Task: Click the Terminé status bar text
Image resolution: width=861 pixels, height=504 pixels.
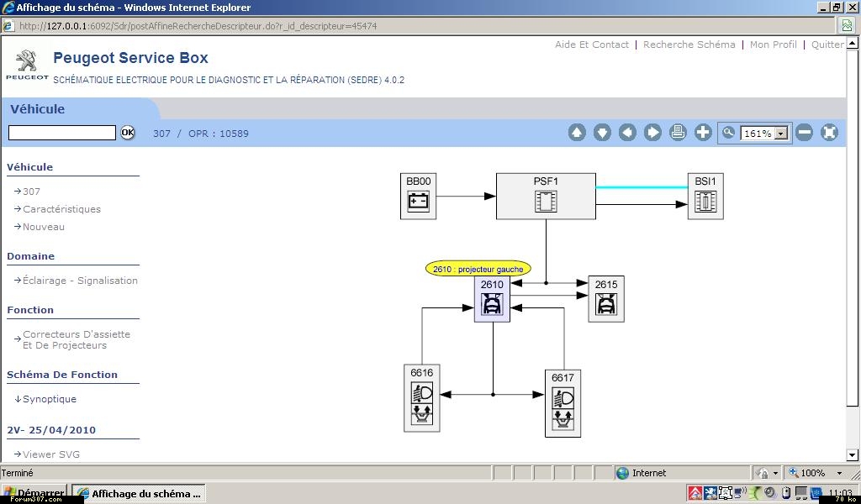Action: coord(18,473)
